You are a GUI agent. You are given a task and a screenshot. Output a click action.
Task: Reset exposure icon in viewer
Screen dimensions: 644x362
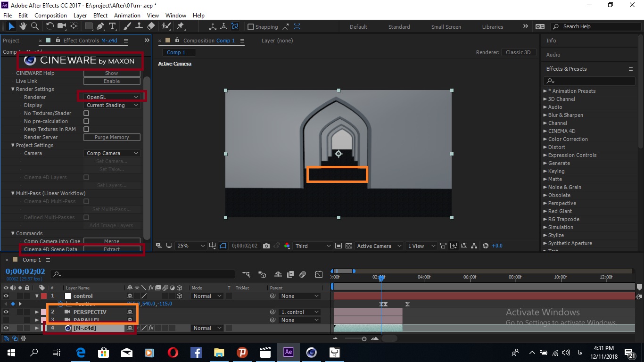click(x=486, y=246)
